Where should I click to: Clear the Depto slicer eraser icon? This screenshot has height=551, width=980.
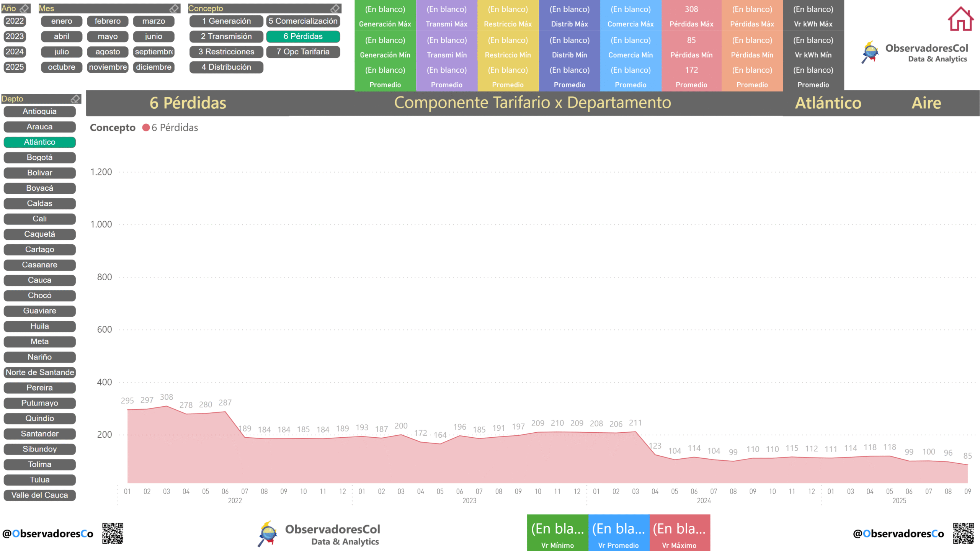pyautogui.click(x=75, y=99)
